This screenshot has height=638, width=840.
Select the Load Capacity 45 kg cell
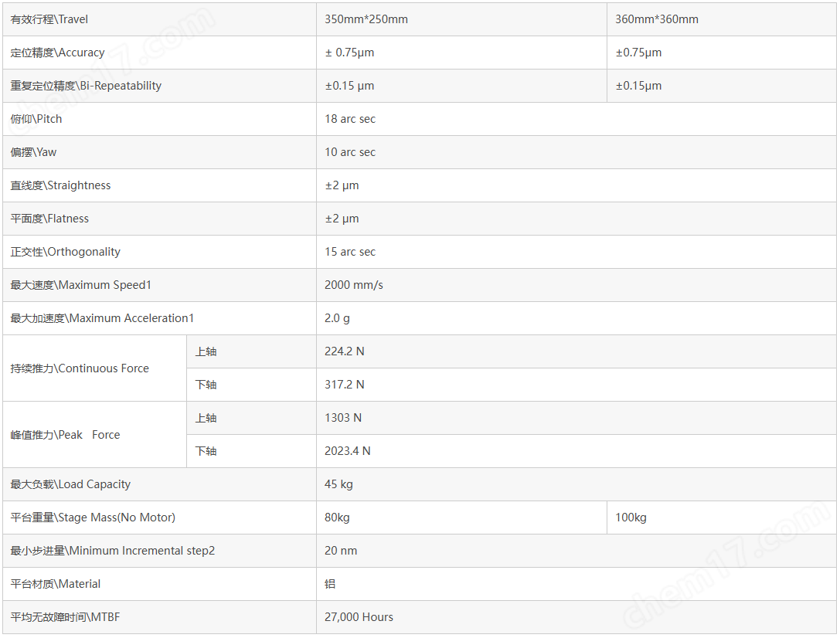point(576,484)
